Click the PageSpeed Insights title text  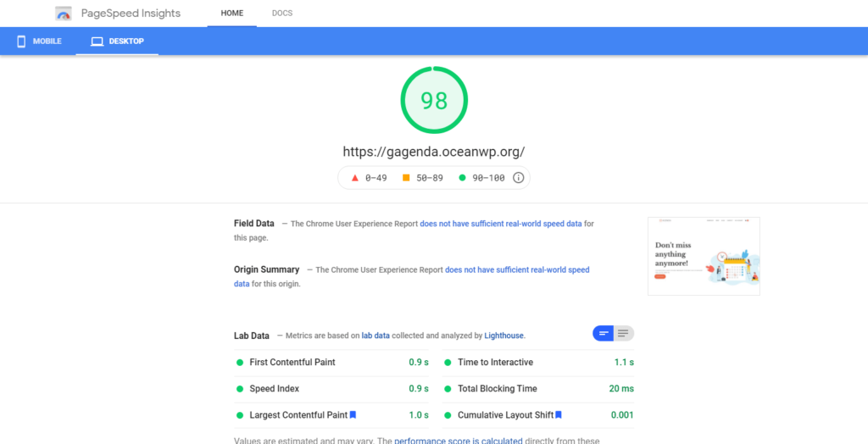point(131,14)
